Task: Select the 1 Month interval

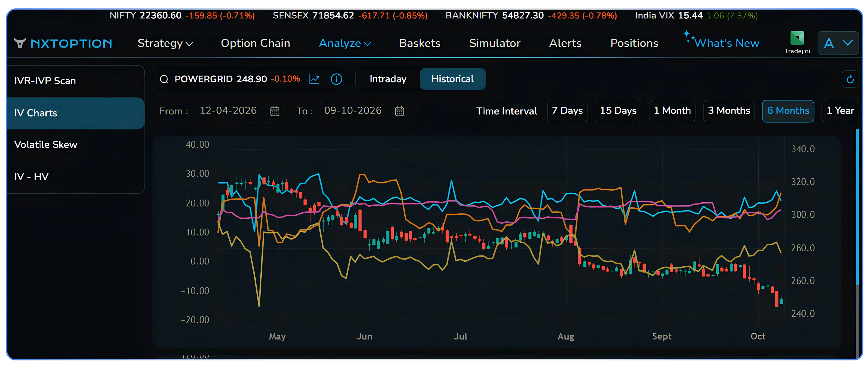Action: pyautogui.click(x=672, y=111)
